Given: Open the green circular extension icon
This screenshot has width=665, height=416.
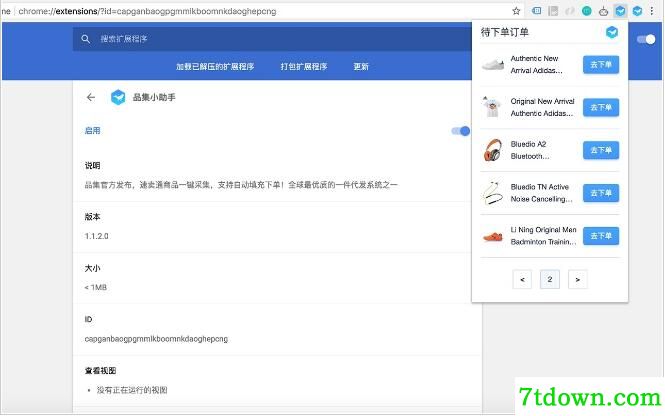Looking at the screenshot, I should (x=587, y=11).
